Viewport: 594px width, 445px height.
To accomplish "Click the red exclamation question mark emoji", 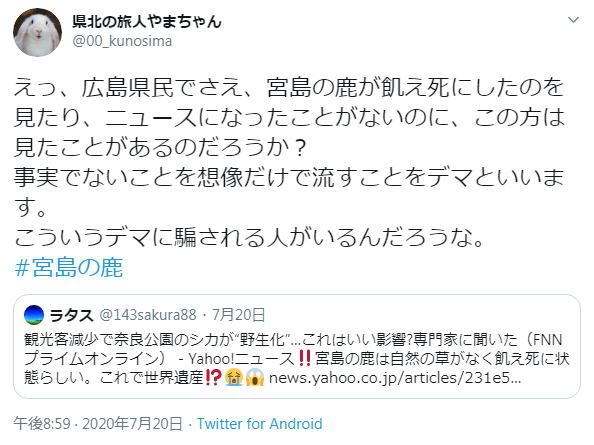I will pos(213,378).
